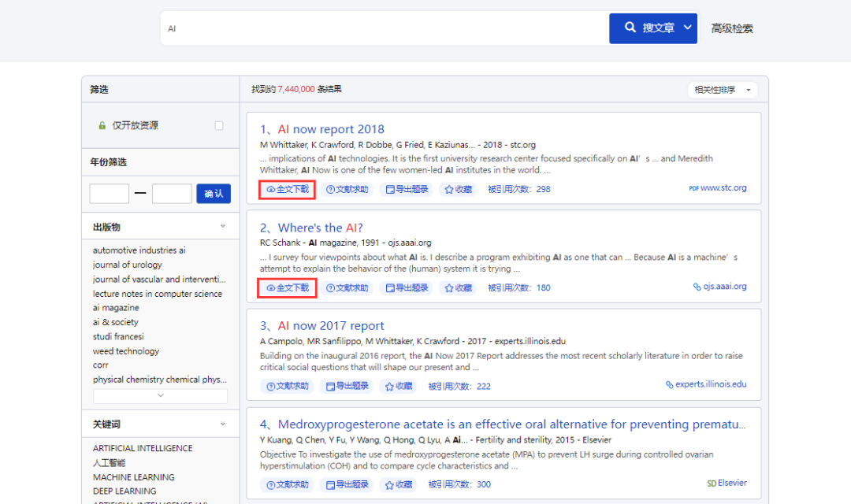Image resolution: width=851 pixels, height=504 pixels.
Task: Open the 相关性排序 sort dropdown
Action: point(723,90)
